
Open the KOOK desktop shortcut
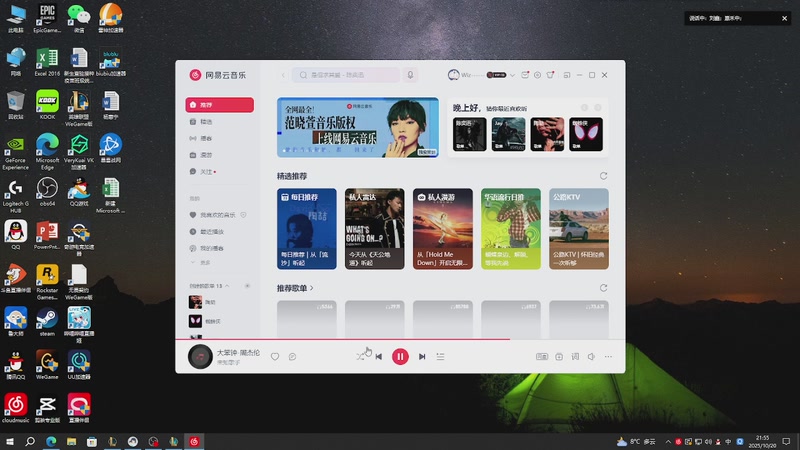point(47,105)
